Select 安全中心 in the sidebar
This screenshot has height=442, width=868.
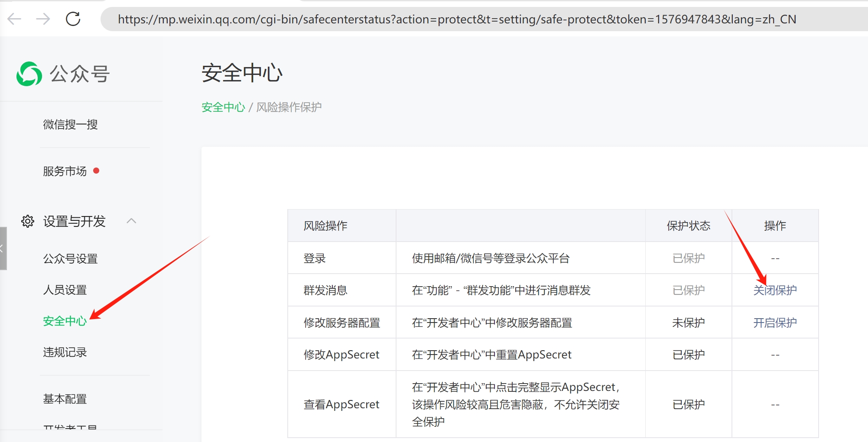point(65,321)
